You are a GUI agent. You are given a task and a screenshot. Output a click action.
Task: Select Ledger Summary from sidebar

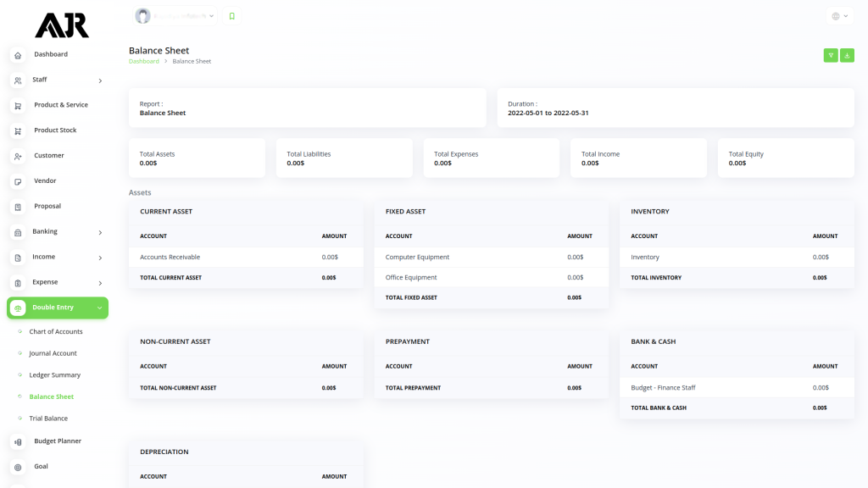click(x=55, y=374)
